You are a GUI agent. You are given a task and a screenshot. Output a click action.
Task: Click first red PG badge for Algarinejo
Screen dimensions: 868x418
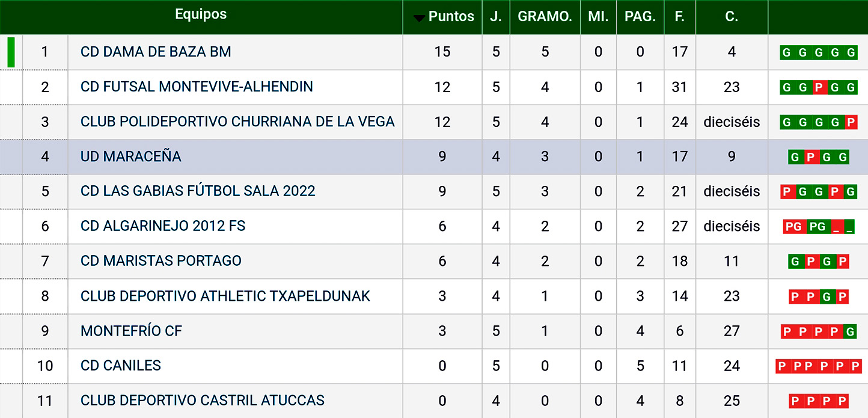pos(794,227)
